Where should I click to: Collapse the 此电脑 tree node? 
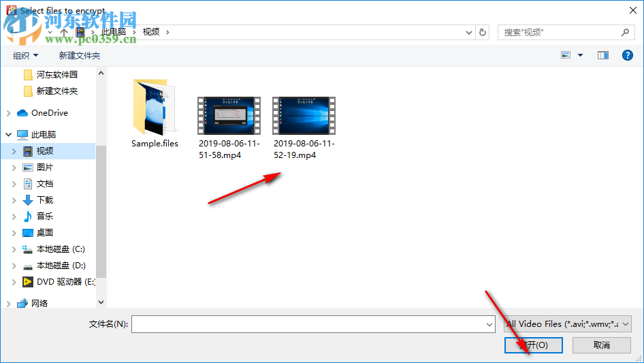click(9, 134)
